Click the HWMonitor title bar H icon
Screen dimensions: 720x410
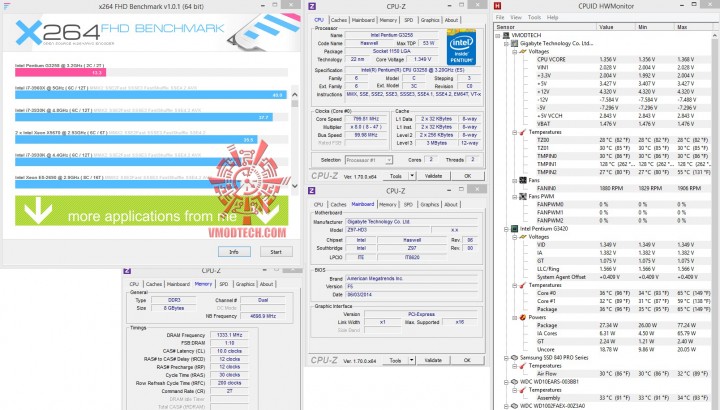coord(497,6)
